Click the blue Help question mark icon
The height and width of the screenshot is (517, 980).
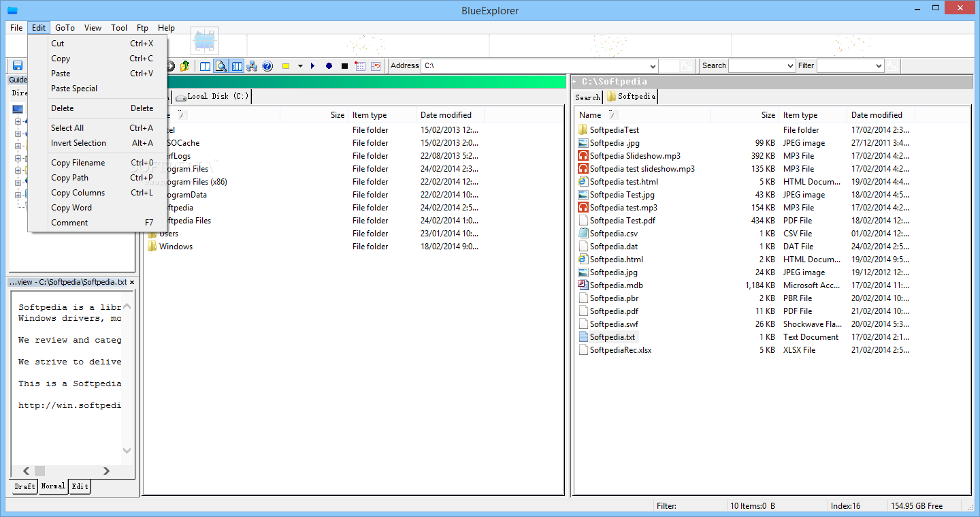point(267,66)
